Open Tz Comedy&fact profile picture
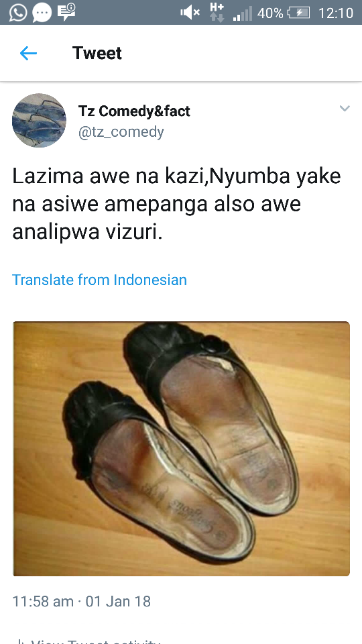 click(x=39, y=120)
